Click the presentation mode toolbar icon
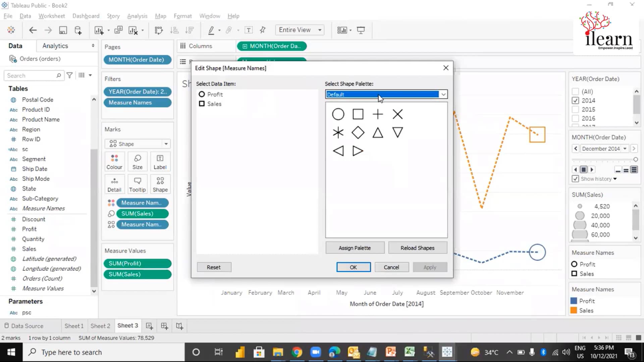 (361, 30)
